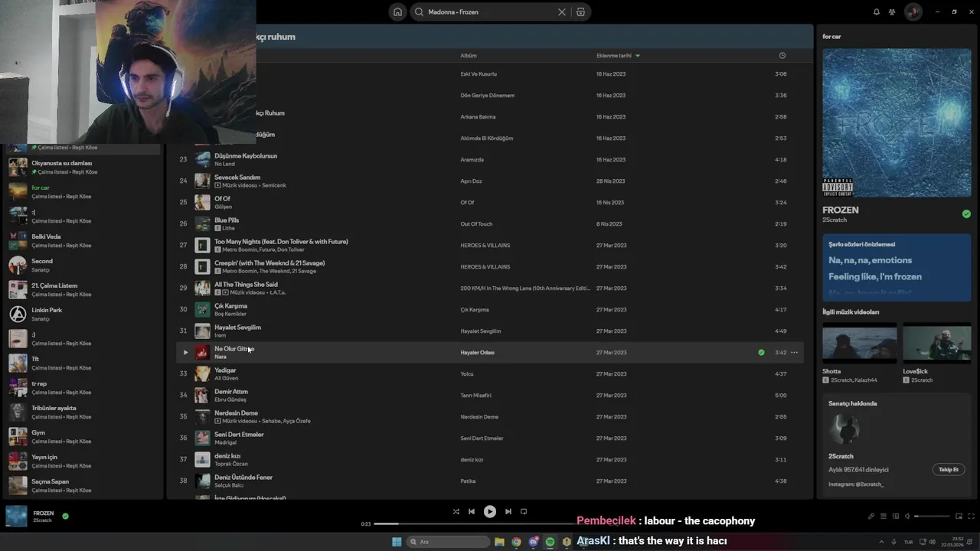Open more options for Ne Olur Gitme
The image size is (980, 551).
794,352
